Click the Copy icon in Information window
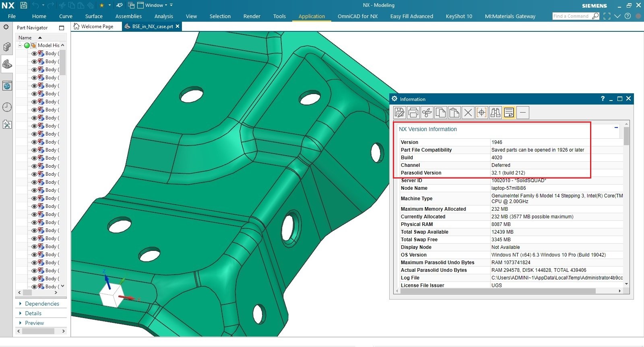The height and width of the screenshot is (347, 644). click(x=441, y=113)
